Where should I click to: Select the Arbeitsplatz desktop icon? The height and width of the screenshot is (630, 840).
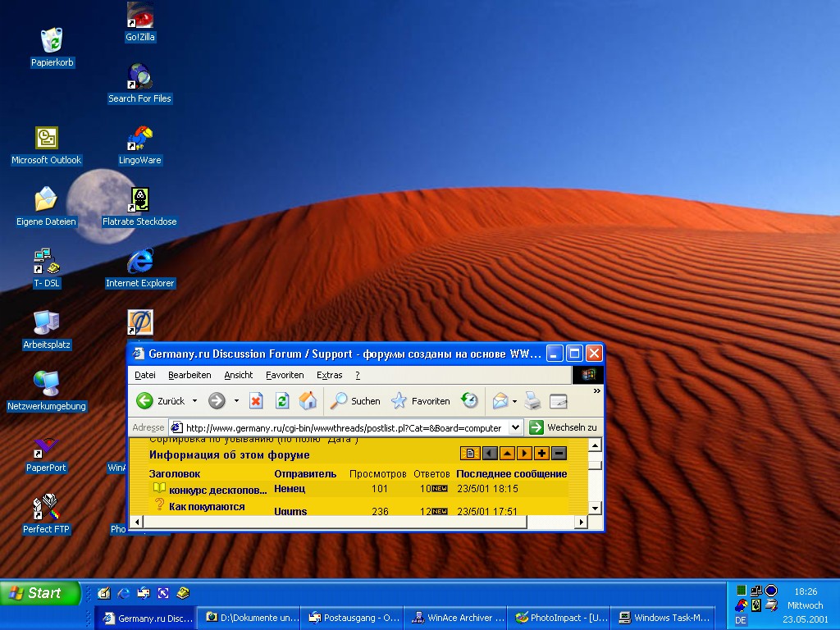(47, 330)
